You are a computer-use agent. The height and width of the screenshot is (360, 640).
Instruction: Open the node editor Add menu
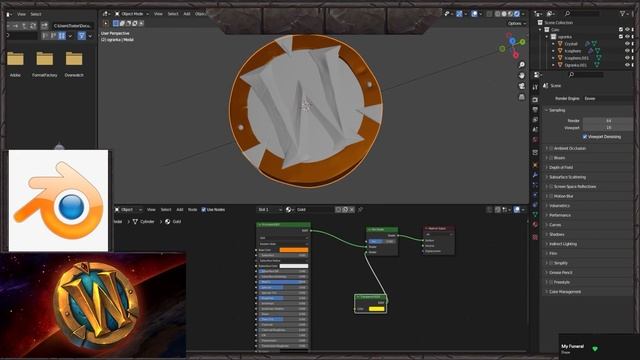tap(180, 209)
